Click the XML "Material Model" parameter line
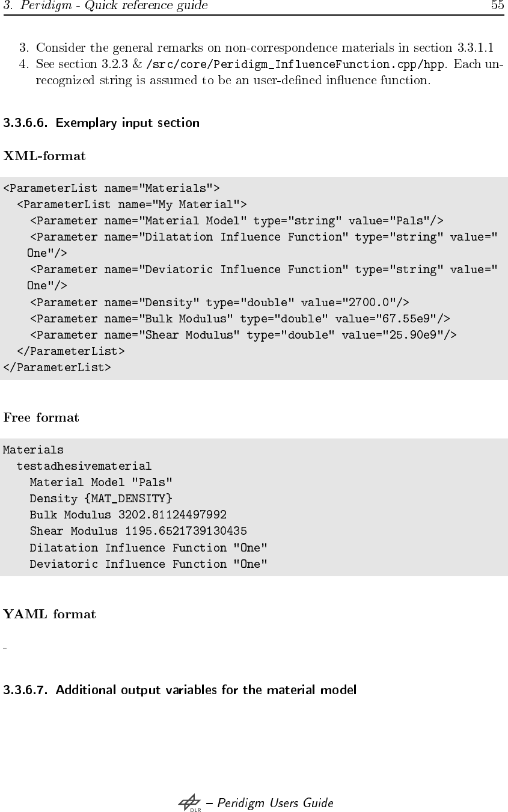Image resolution: width=508 pixels, height=812 pixels. coord(236,220)
